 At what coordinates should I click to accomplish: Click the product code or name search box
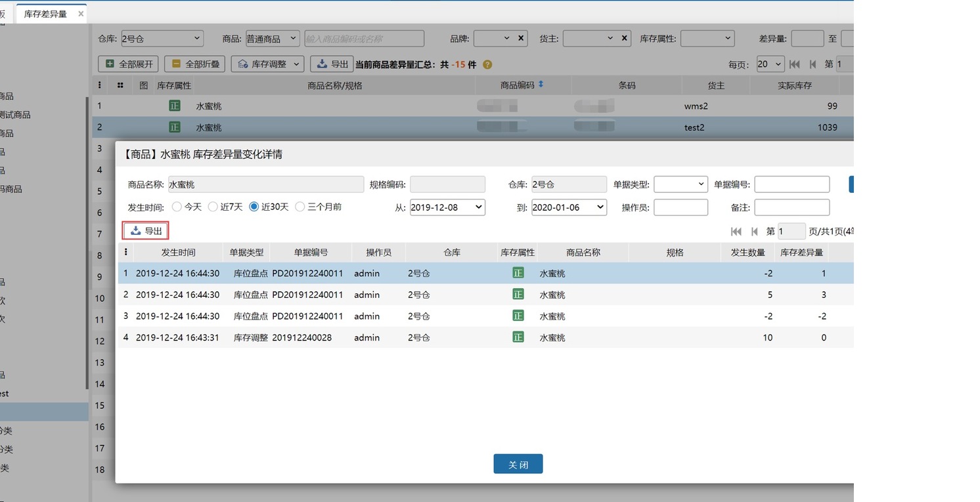tap(364, 39)
